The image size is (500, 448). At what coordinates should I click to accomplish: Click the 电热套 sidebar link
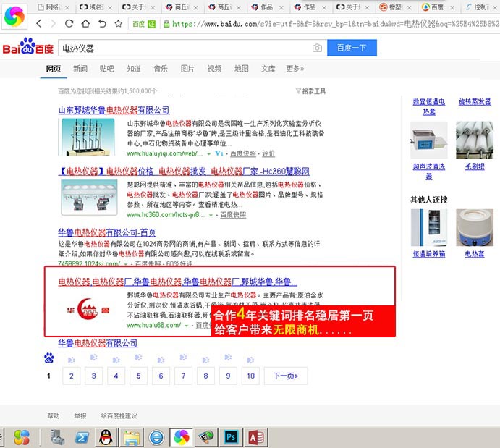tap(475, 254)
